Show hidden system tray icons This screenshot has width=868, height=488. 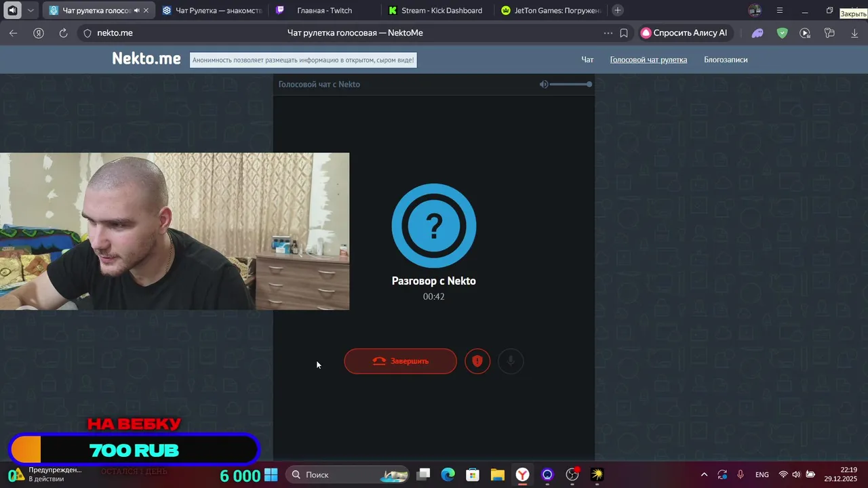[704, 474]
